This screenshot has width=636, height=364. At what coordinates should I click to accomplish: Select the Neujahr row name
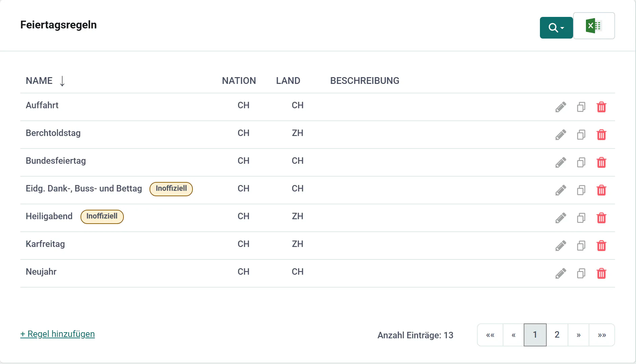point(41,272)
